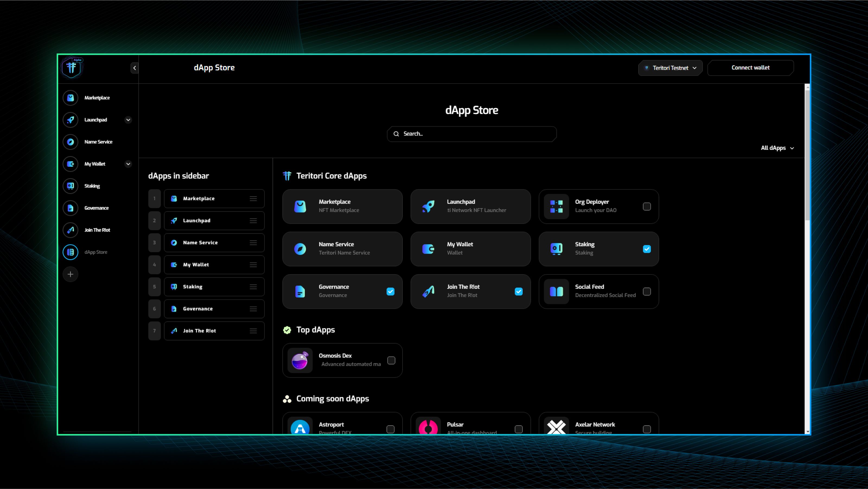The height and width of the screenshot is (489, 868).
Task: Open Marketplace from the sidebar icon
Action: pos(71,98)
